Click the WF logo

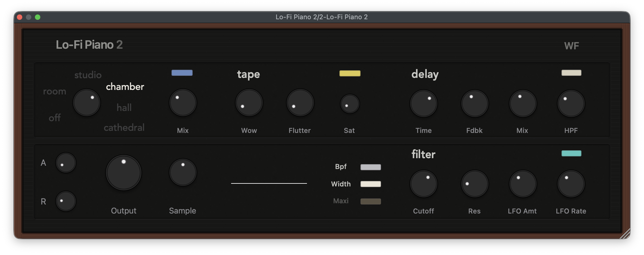point(571,46)
